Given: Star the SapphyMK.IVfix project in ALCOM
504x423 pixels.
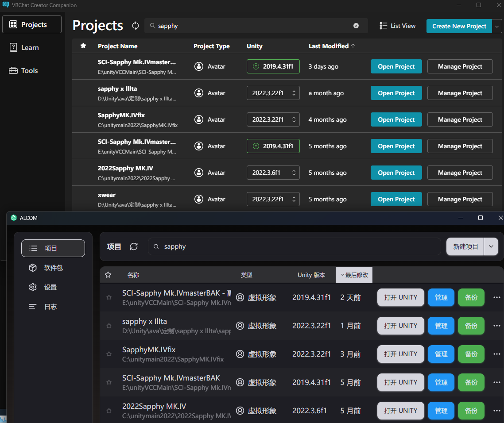Looking at the screenshot, I should point(109,354).
